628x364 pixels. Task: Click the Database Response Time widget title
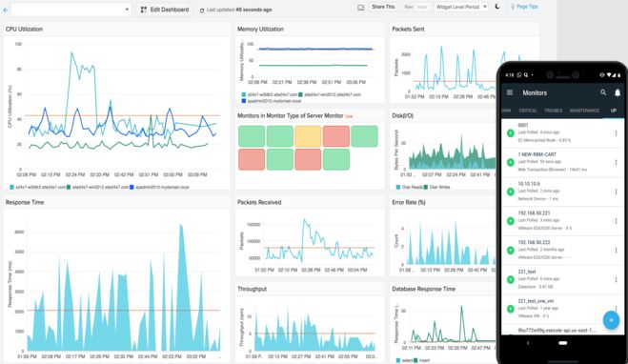click(423, 289)
